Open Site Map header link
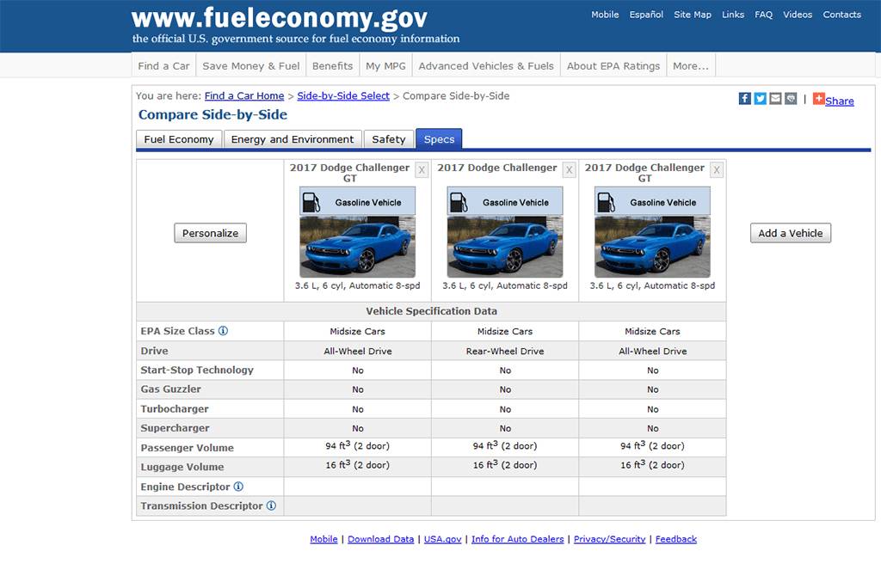The image size is (881, 588). pyautogui.click(x=693, y=15)
